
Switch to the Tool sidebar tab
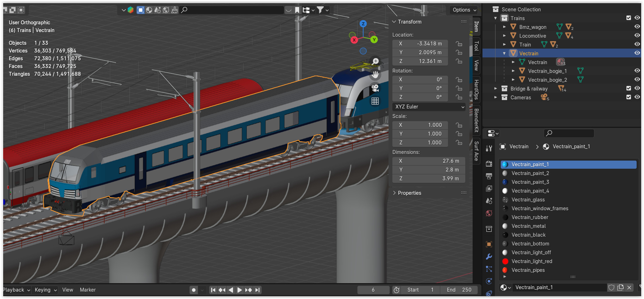(476, 46)
